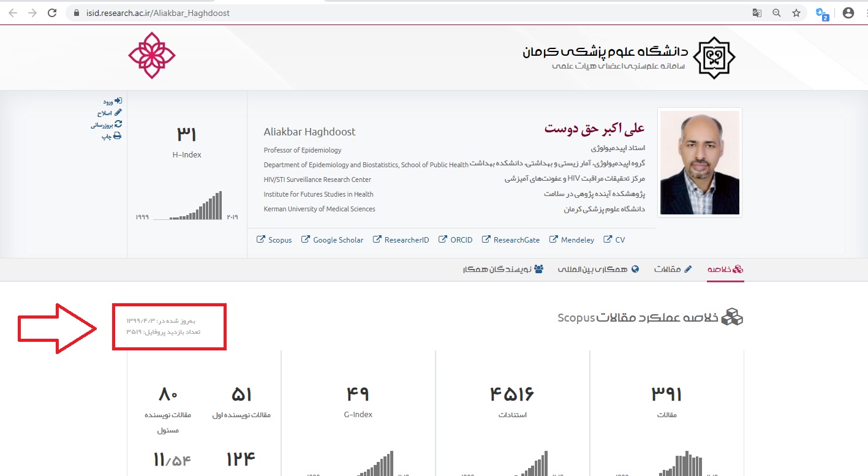Open the browser profile avatar icon
This screenshot has height=476, width=868.
tap(848, 13)
